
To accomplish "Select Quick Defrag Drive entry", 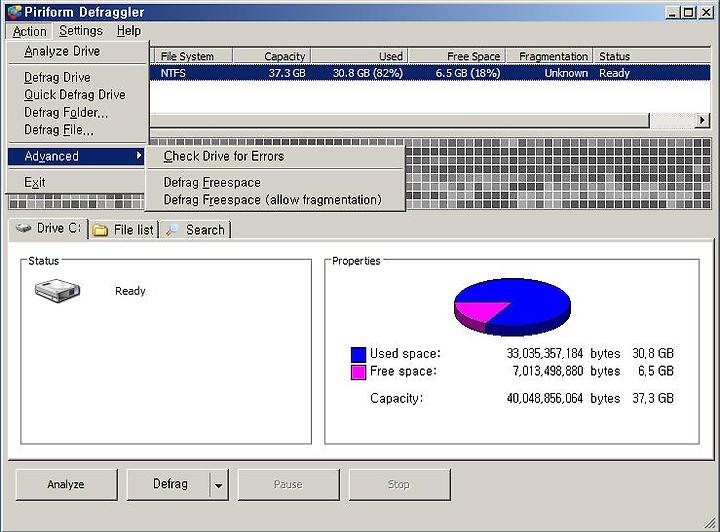I will point(78,95).
